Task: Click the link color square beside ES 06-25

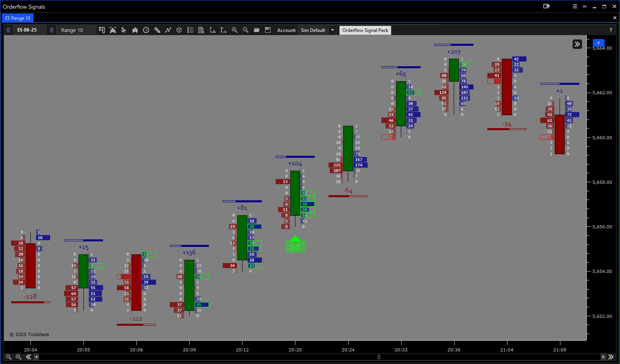Action: (x=8, y=30)
